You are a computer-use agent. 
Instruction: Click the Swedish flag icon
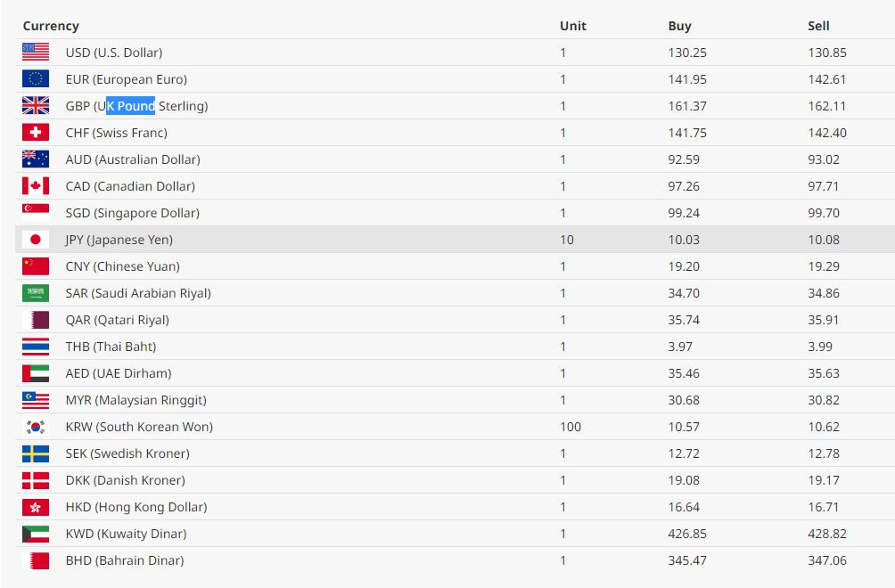[36, 453]
